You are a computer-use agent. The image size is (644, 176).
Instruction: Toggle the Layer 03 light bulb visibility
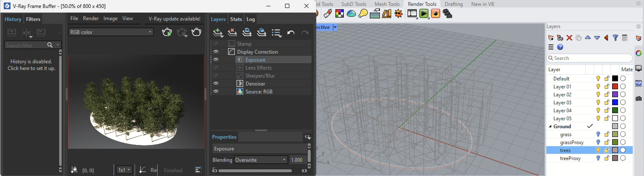coord(598,102)
